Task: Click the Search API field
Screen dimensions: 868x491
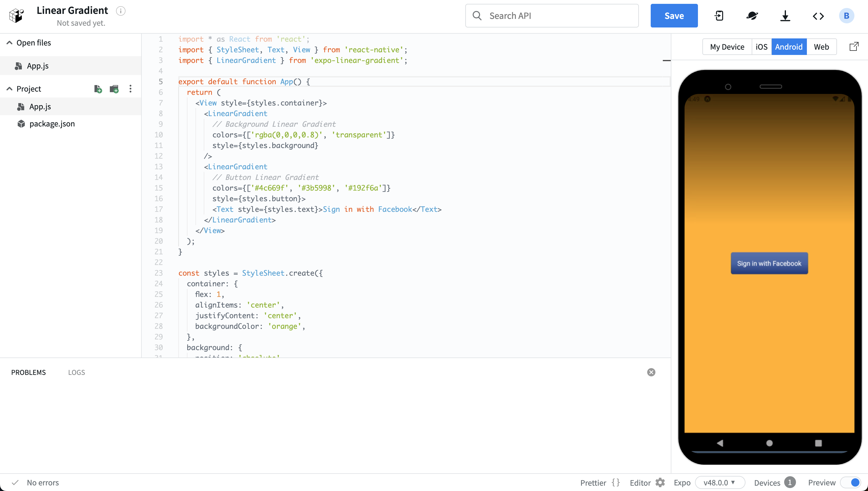Action: point(552,16)
